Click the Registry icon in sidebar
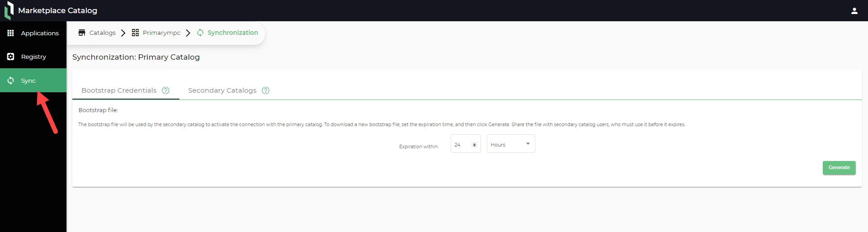 tap(10, 57)
